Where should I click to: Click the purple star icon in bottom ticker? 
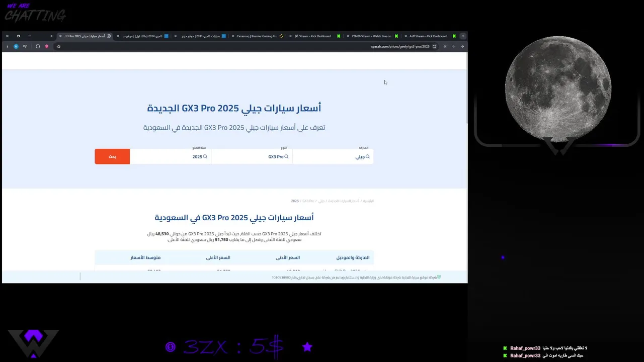pos(307,346)
